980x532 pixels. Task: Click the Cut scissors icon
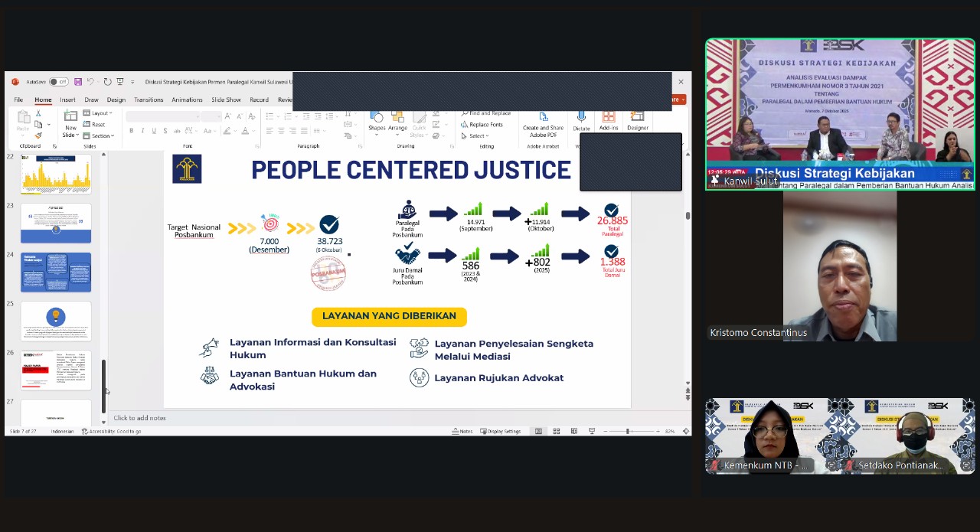[38, 114]
